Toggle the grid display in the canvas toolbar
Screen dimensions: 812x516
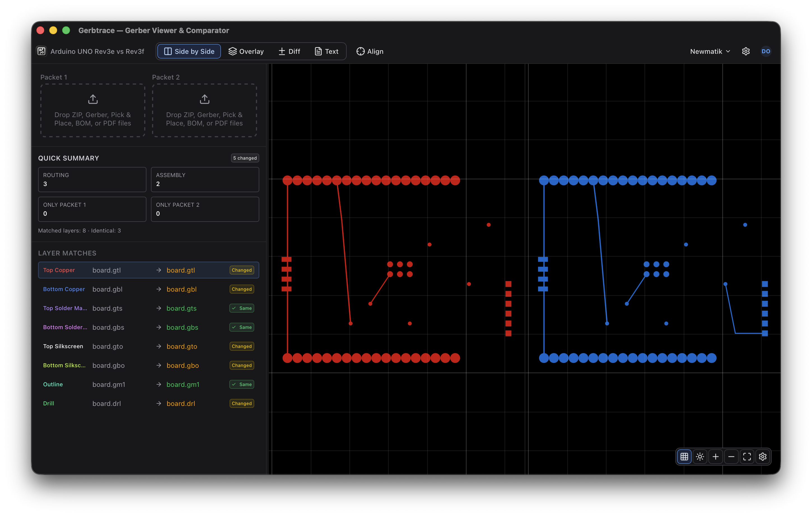(684, 457)
